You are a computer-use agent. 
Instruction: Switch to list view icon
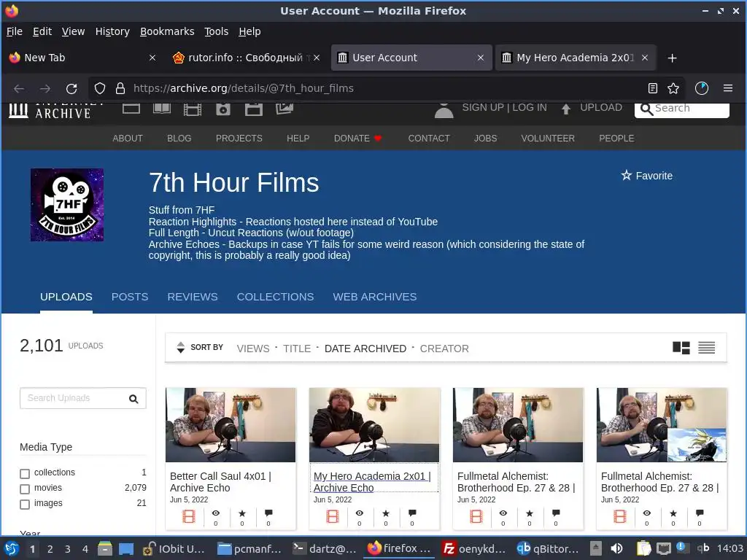pyautogui.click(x=706, y=348)
